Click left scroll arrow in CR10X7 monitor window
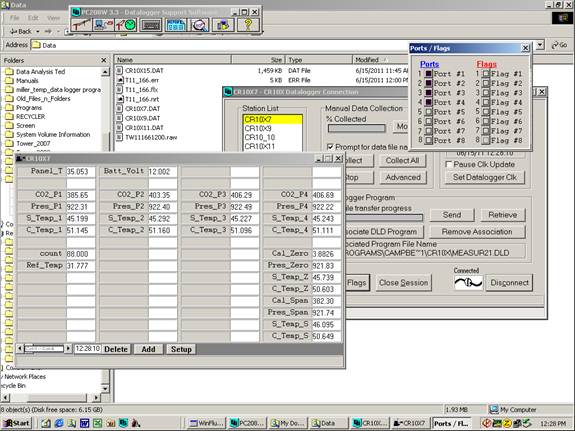This screenshot has width=575, height=431. 20,348
